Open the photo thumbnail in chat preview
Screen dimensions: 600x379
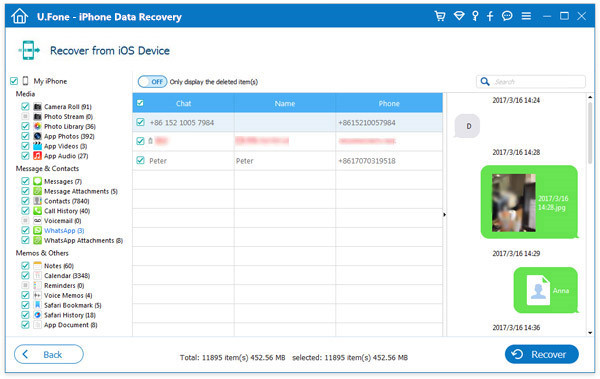coord(514,203)
